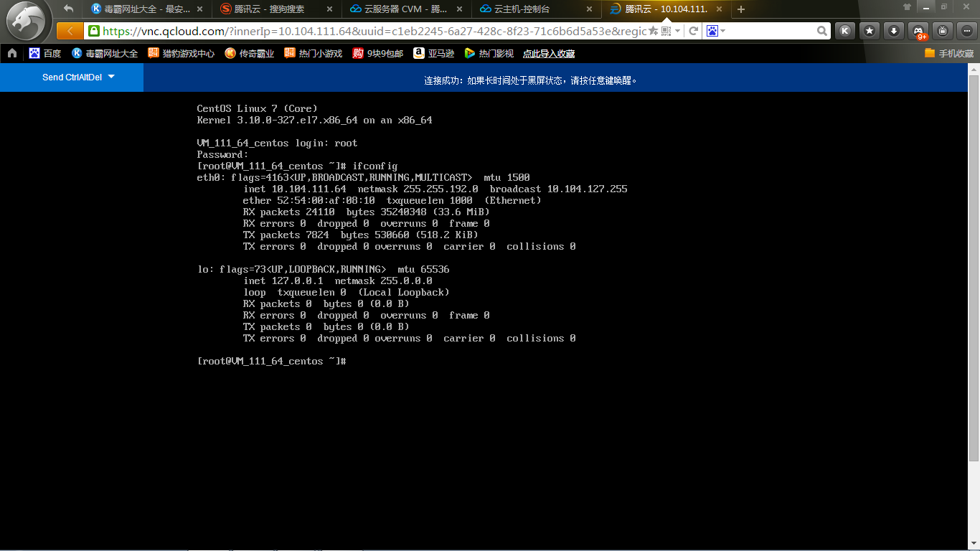980x551 pixels.
Task: Open the favorites star toolbar button
Action: click(x=870, y=31)
